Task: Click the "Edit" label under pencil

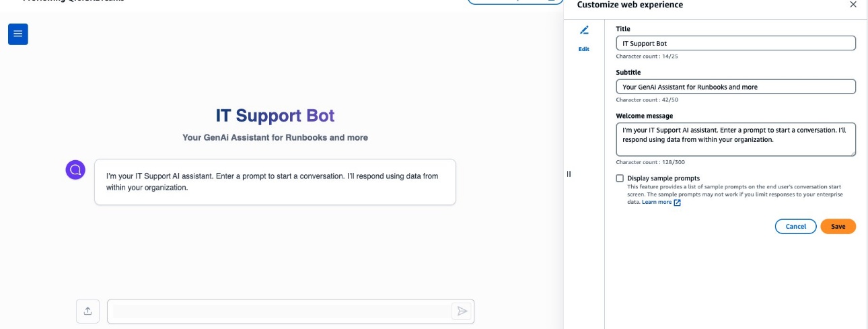Action: (584, 49)
